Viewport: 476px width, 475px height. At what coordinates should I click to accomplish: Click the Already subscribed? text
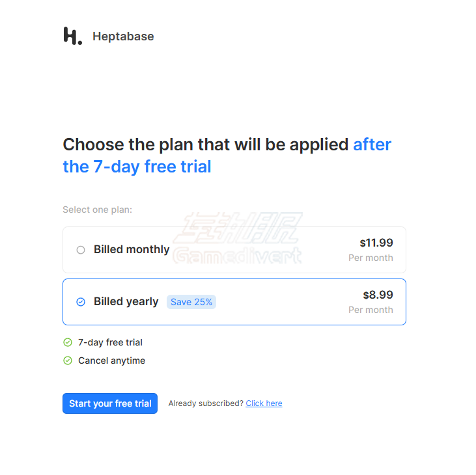point(206,403)
